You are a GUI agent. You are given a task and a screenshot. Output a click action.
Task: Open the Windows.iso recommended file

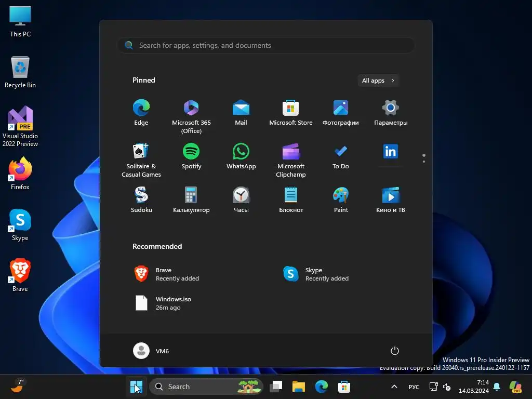[163, 303]
